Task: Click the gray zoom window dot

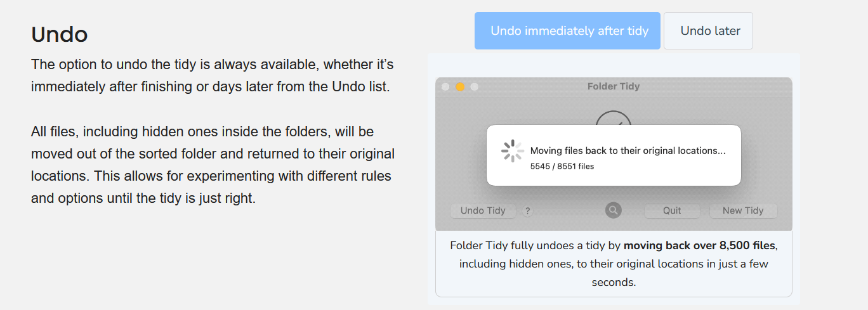Action: point(474,87)
